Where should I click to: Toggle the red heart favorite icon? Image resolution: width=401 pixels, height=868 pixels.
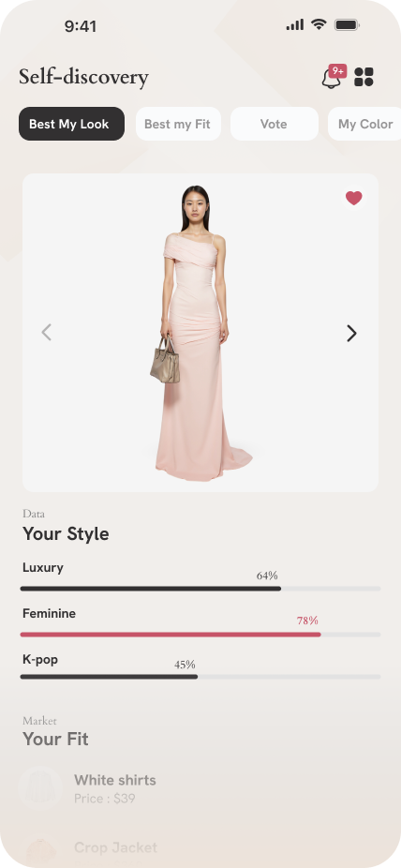tap(354, 198)
